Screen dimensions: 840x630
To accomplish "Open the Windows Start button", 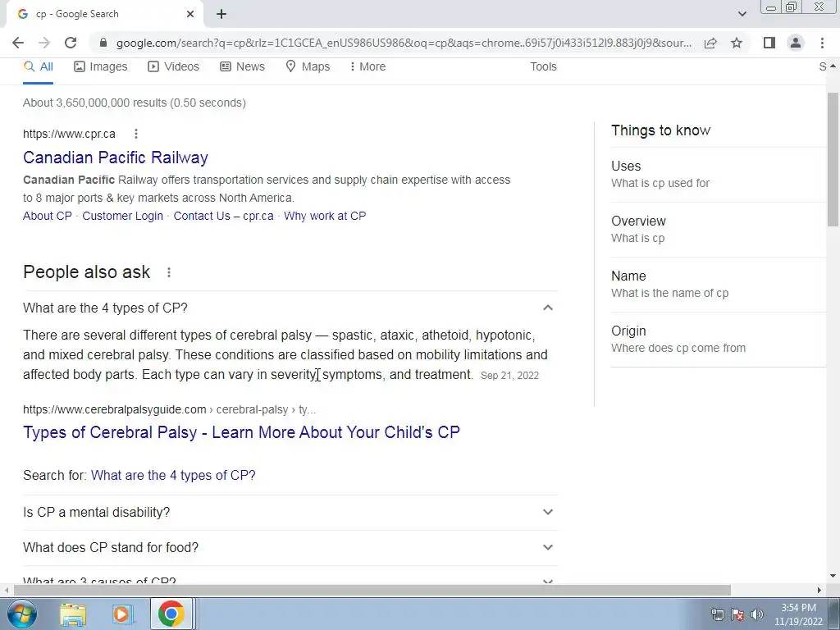I will click(x=22, y=614).
